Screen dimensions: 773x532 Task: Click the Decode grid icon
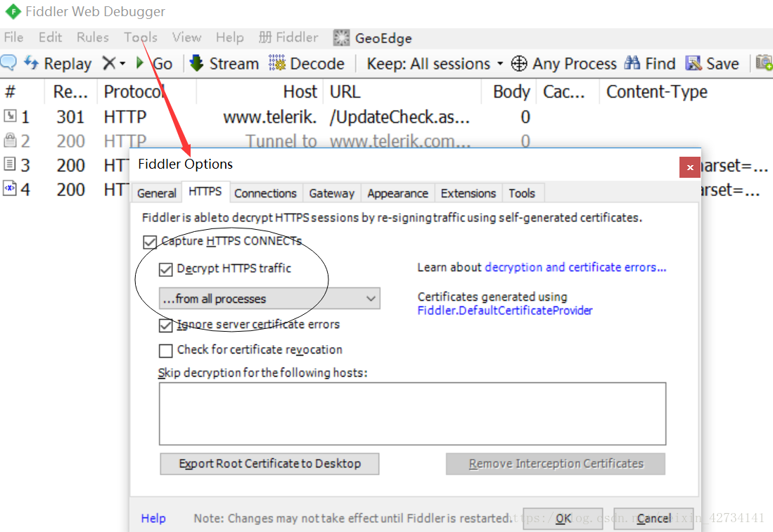(x=277, y=63)
